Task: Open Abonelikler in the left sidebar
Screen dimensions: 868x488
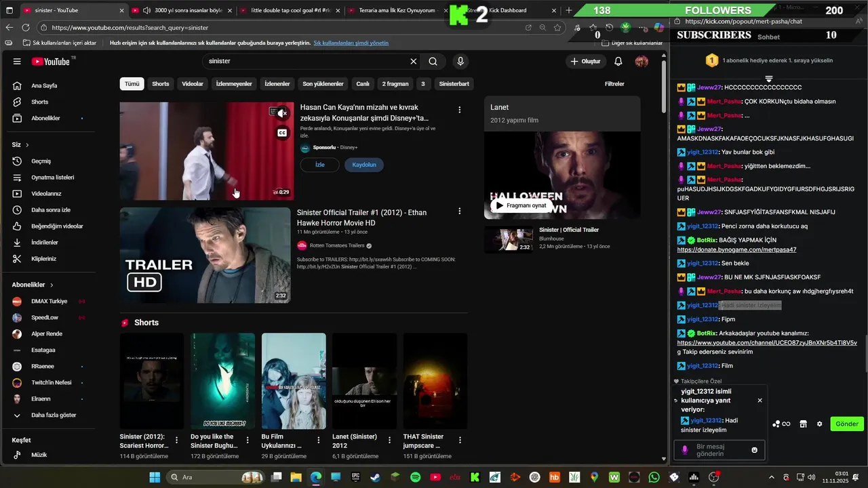Action: 47,118
